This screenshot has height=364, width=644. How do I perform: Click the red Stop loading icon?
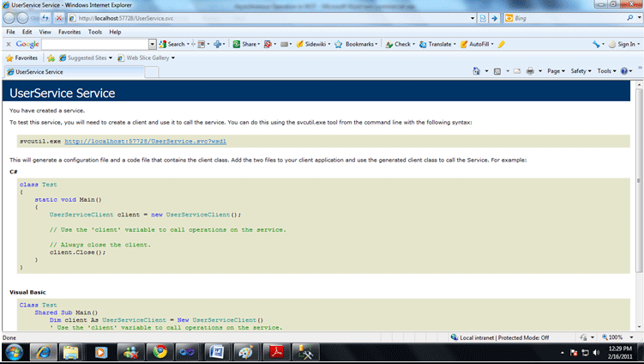click(59, 18)
